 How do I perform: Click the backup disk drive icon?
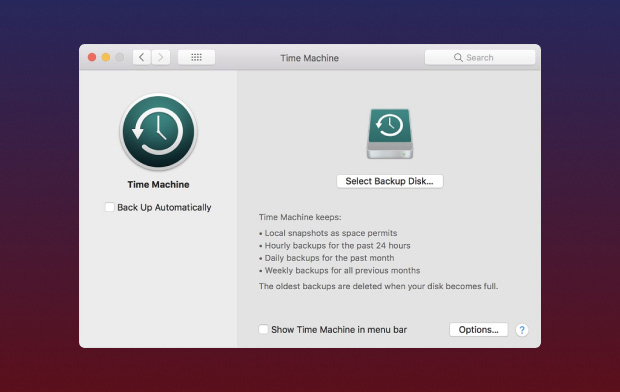(390, 134)
